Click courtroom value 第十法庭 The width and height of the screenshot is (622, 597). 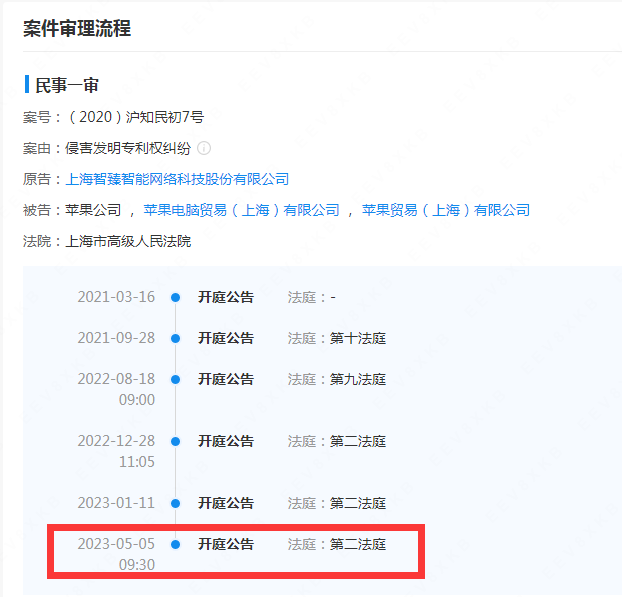358,338
